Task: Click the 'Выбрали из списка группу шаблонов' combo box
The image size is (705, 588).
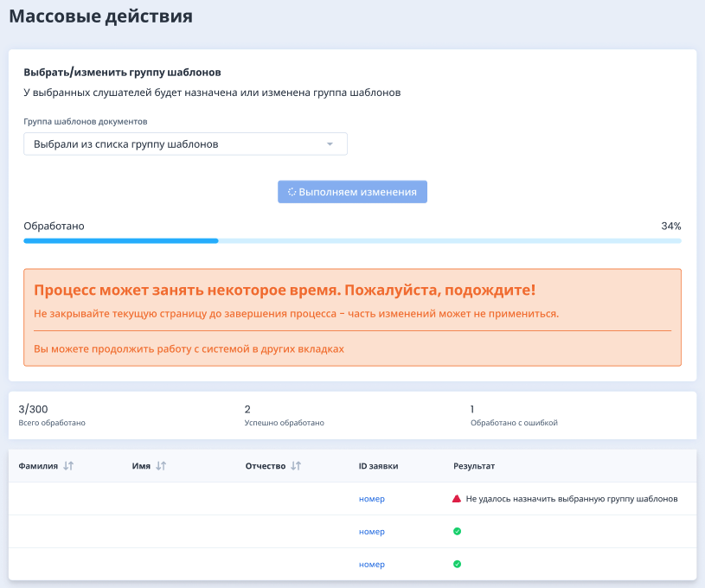Action: [x=185, y=144]
